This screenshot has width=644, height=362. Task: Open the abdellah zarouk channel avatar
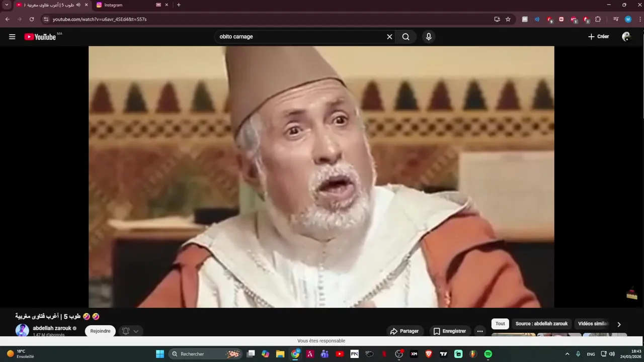point(22,330)
